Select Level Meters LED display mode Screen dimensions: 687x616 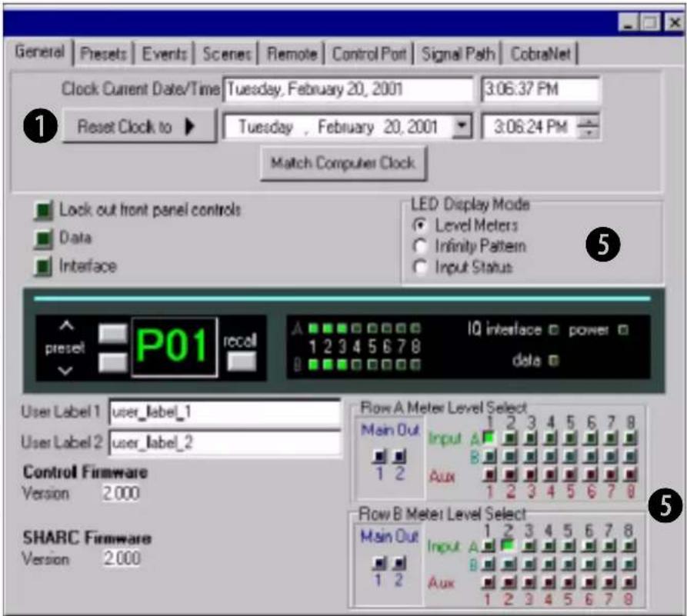point(420,225)
